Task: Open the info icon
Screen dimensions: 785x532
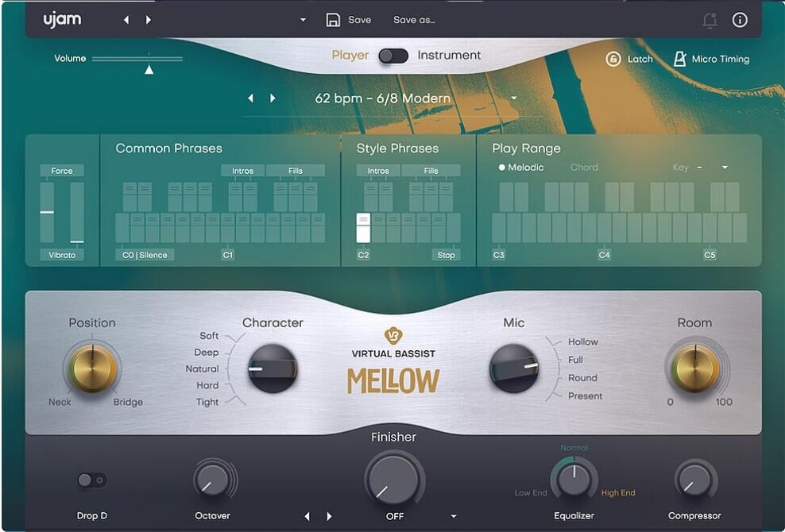Action: click(740, 20)
